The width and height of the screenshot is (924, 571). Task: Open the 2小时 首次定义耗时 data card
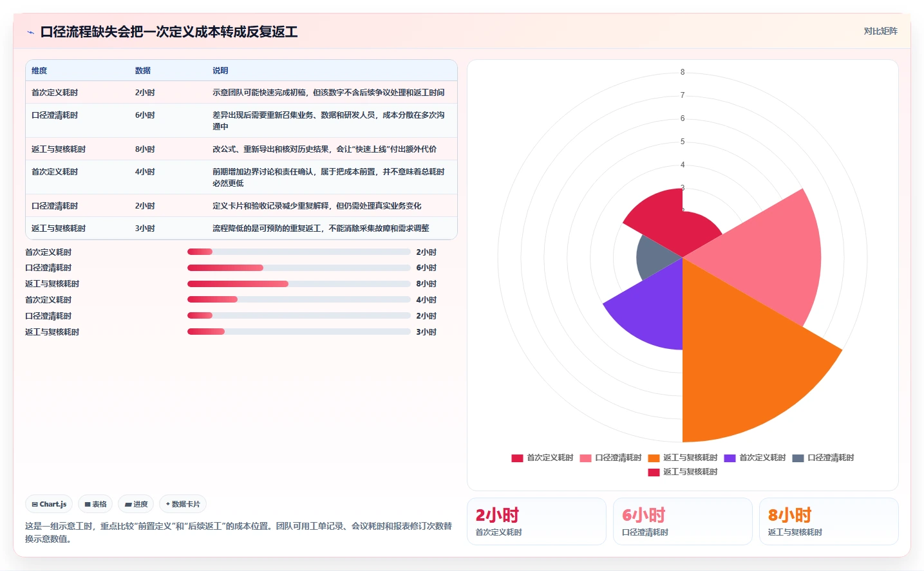[x=536, y=521]
